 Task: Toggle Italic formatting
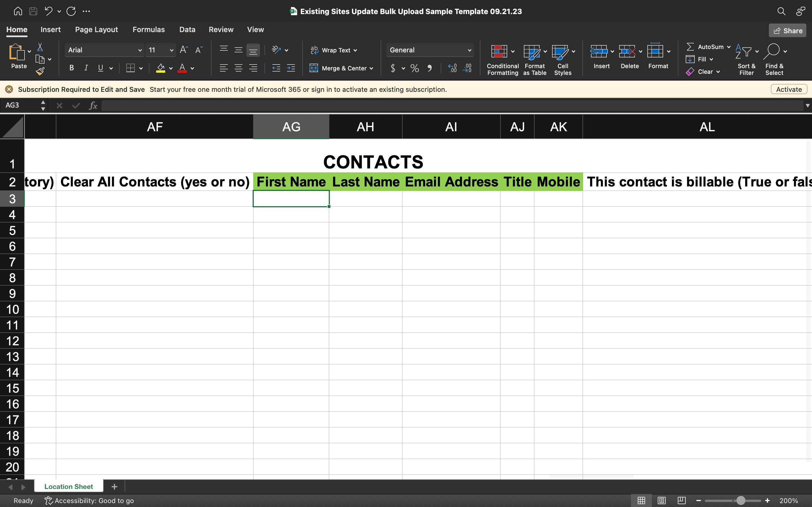click(x=86, y=68)
